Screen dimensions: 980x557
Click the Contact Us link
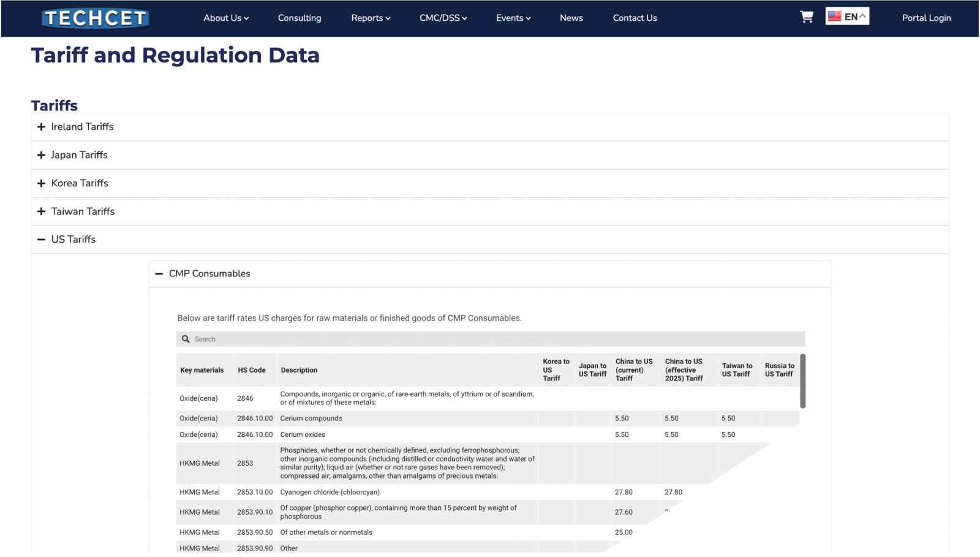pos(635,18)
